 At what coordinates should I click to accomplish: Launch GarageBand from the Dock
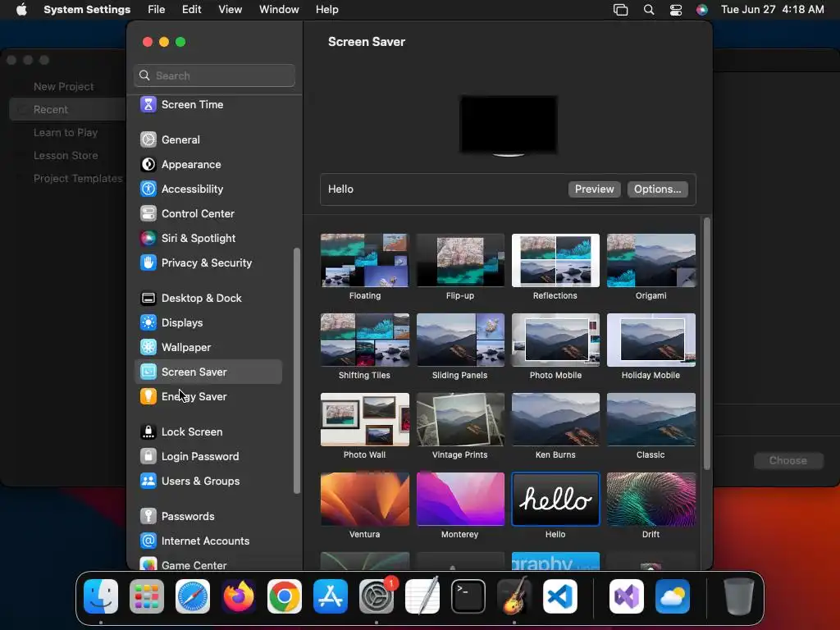514,596
